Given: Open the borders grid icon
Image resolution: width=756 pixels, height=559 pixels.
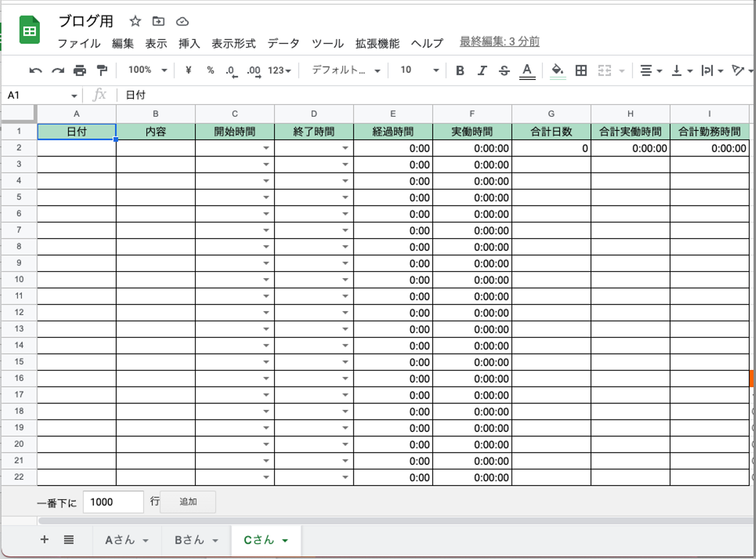Looking at the screenshot, I should click(x=581, y=70).
